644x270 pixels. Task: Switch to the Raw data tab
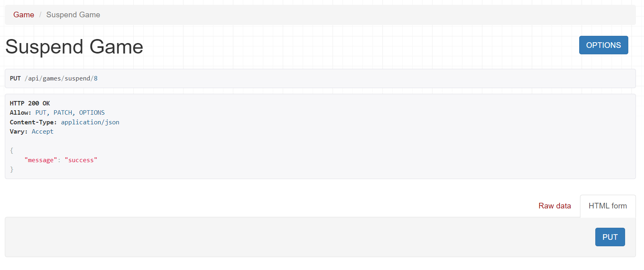tap(554, 206)
